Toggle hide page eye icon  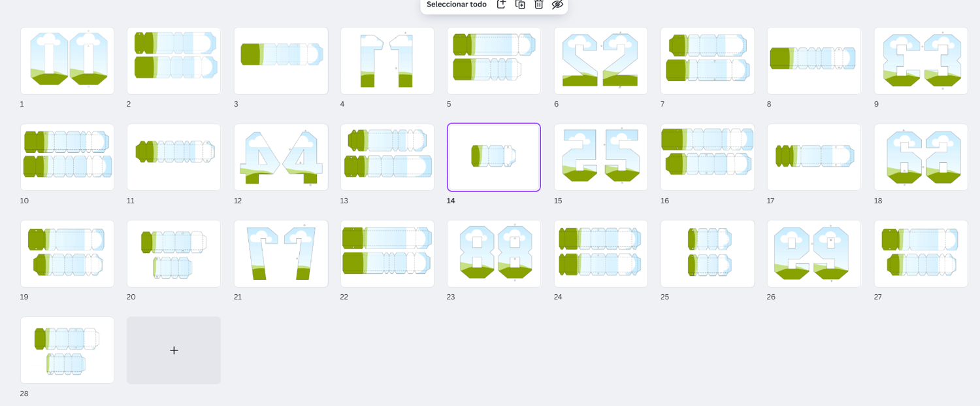pyautogui.click(x=557, y=4)
